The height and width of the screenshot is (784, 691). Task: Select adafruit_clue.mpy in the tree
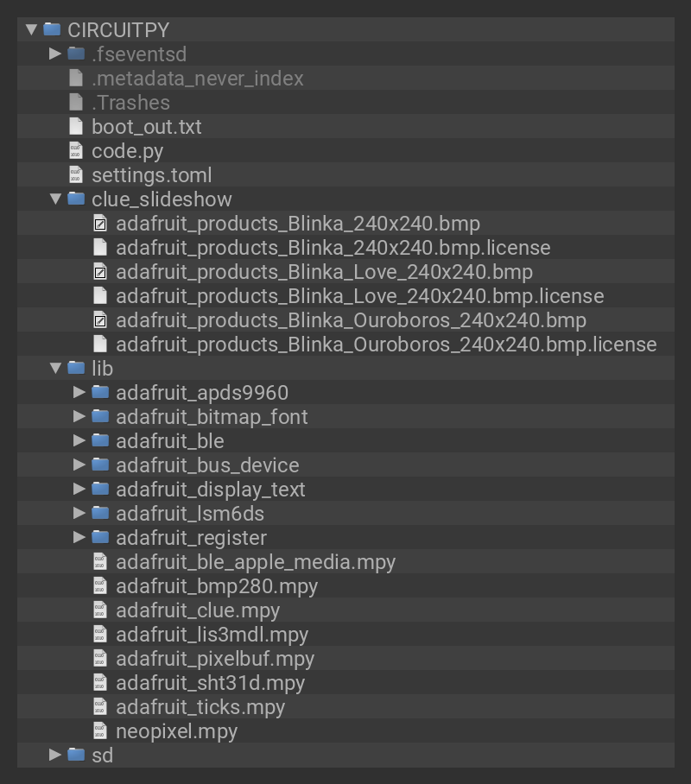pos(198,610)
